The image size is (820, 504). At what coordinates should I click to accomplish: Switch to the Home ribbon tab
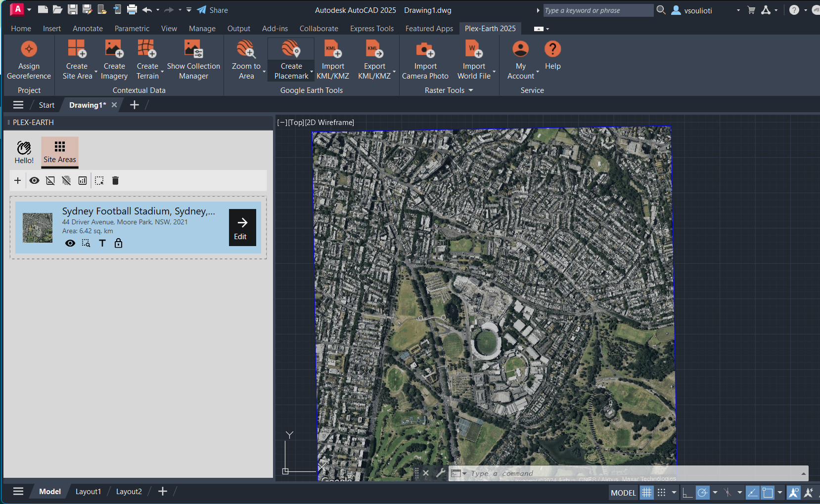[x=21, y=29]
